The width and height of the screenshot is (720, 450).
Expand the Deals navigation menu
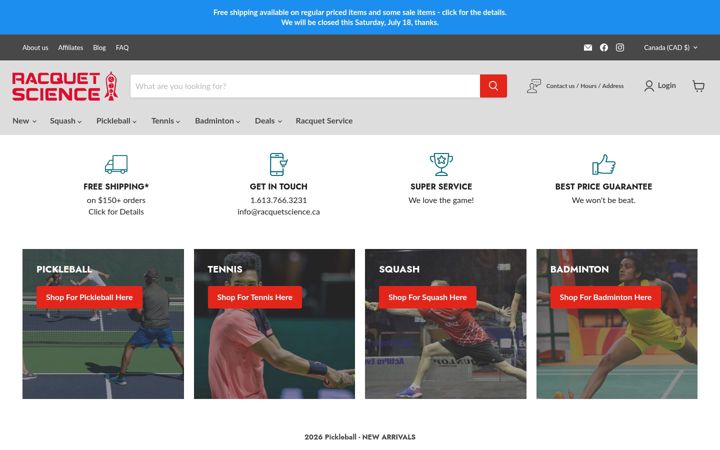(268, 121)
